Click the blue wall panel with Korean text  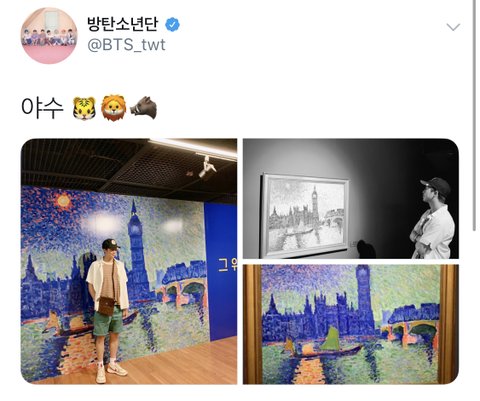tap(221, 270)
